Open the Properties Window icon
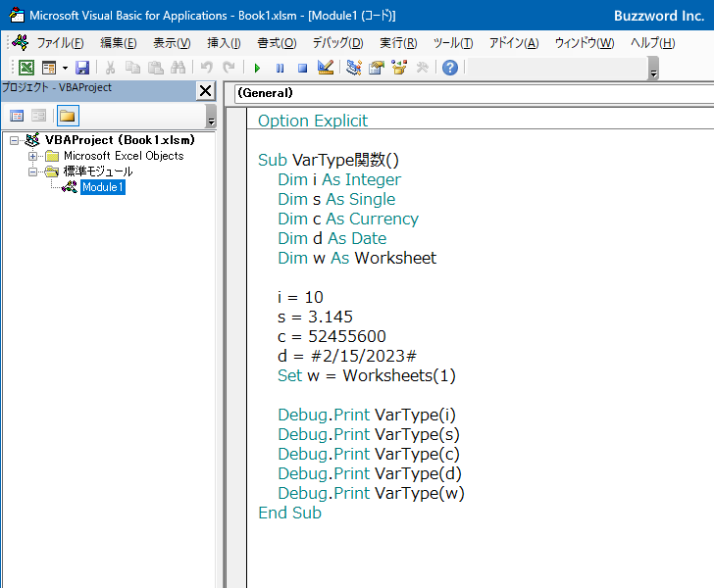Image resolution: width=714 pixels, height=588 pixels. (377, 68)
